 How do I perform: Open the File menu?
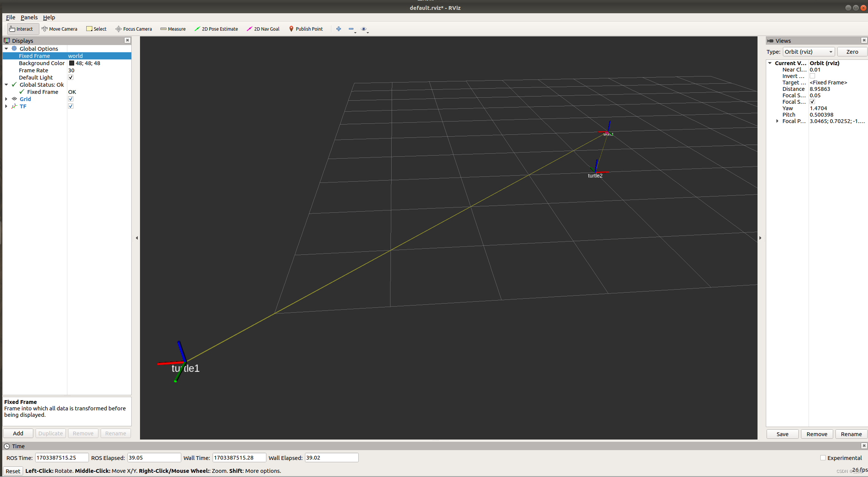click(x=10, y=16)
